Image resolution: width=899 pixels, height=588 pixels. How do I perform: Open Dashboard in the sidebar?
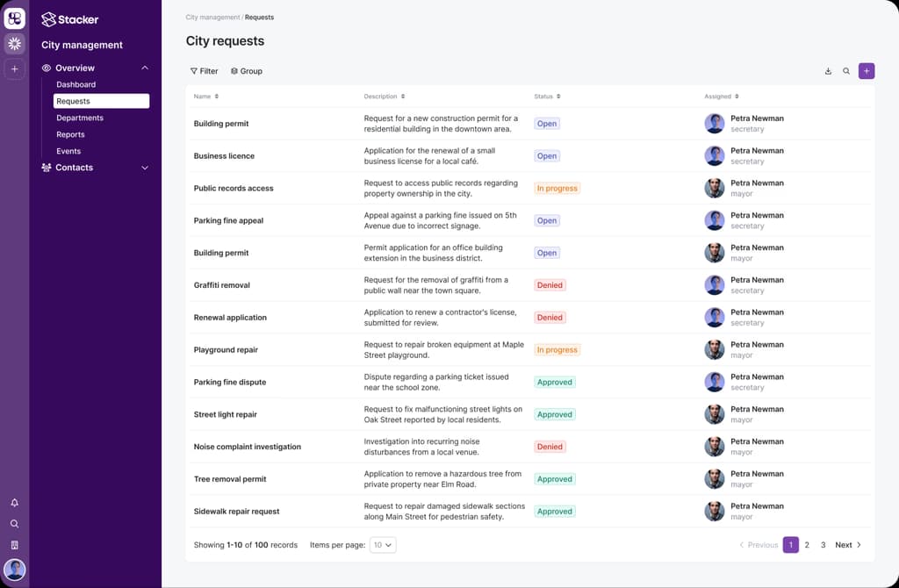76,84
